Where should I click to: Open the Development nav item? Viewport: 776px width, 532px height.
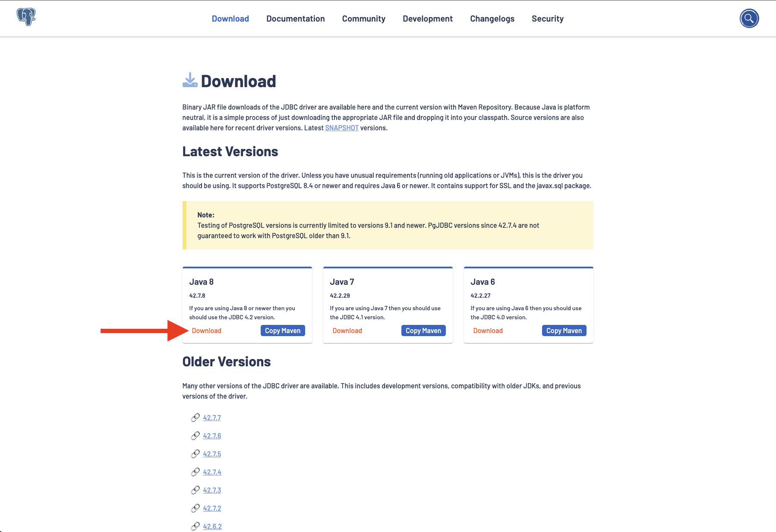pyautogui.click(x=427, y=19)
